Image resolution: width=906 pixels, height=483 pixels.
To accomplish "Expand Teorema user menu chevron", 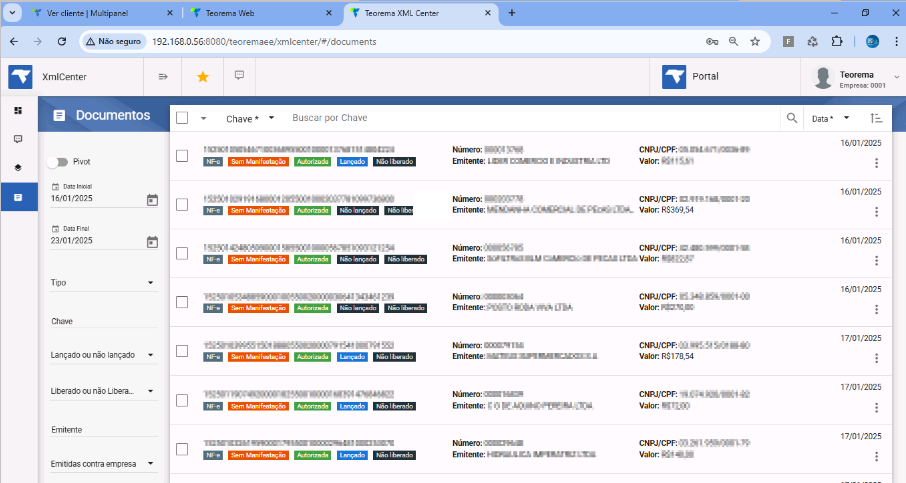I will point(897,77).
